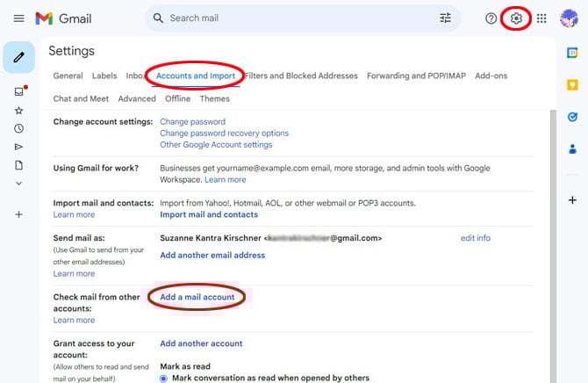Open the Google apps grid
588x383 pixels.
[541, 18]
